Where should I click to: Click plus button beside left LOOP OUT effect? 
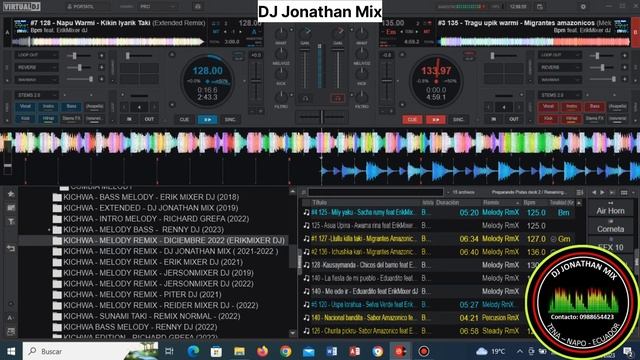101,55
